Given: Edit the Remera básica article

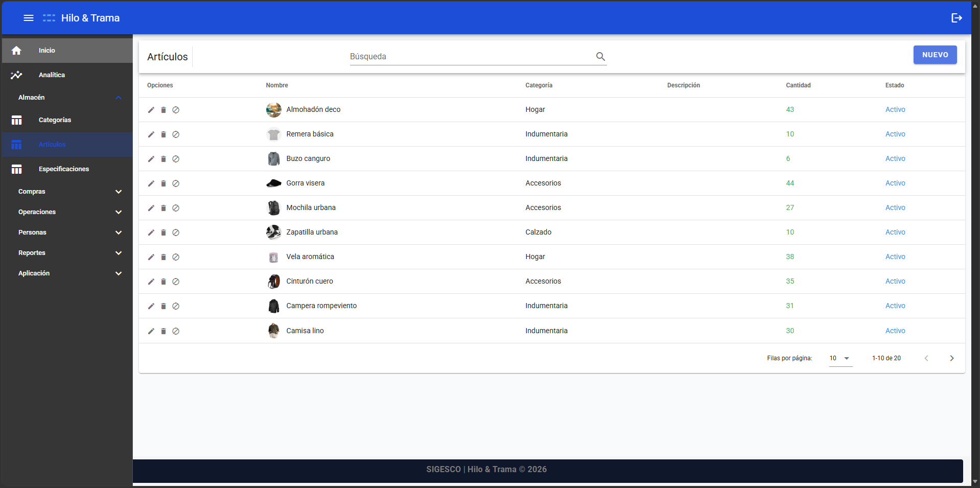Looking at the screenshot, I should point(151,134).
